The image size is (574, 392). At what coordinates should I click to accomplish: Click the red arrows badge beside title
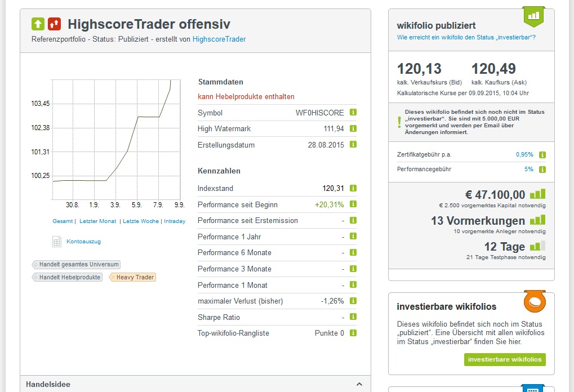(55, 24)
